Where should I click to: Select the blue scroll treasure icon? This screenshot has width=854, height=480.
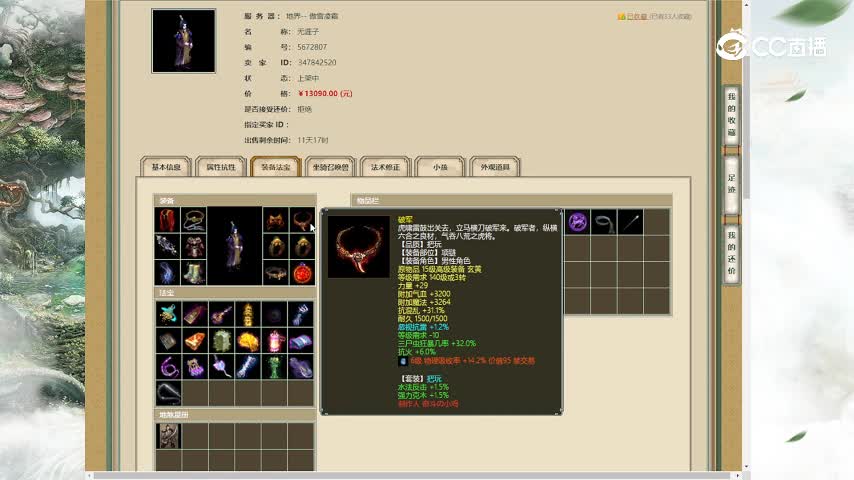pos(248,367)
